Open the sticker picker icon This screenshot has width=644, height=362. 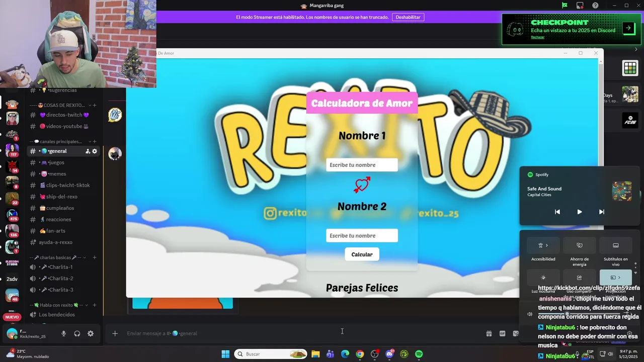[516, 333]
